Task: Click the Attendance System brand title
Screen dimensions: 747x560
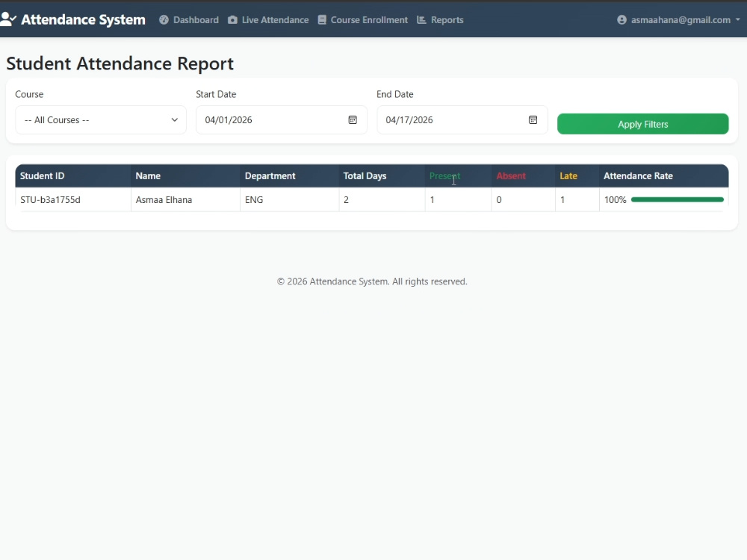Action: click(x=84, y=19)
